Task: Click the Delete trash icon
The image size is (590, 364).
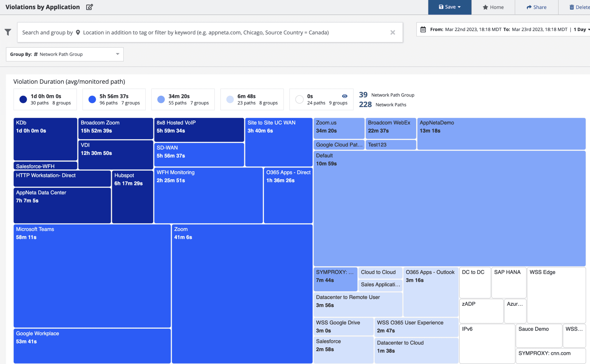Action: 572,7
